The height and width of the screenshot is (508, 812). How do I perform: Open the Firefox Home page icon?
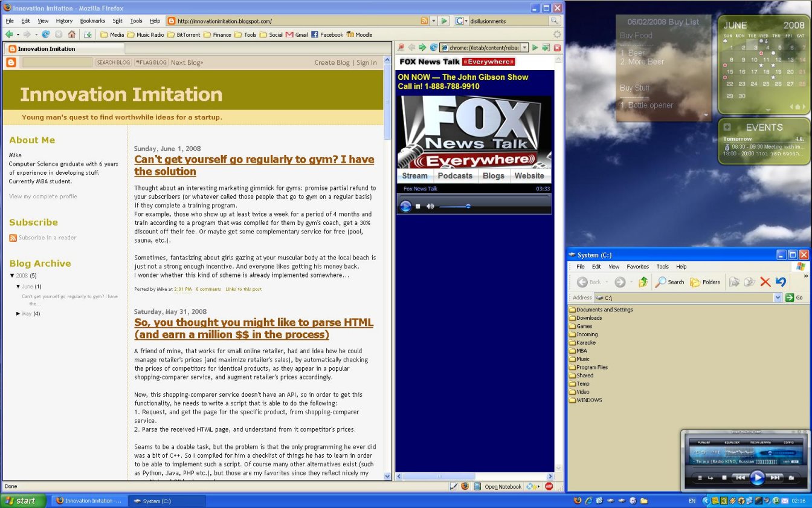click(x=72, y=34)
